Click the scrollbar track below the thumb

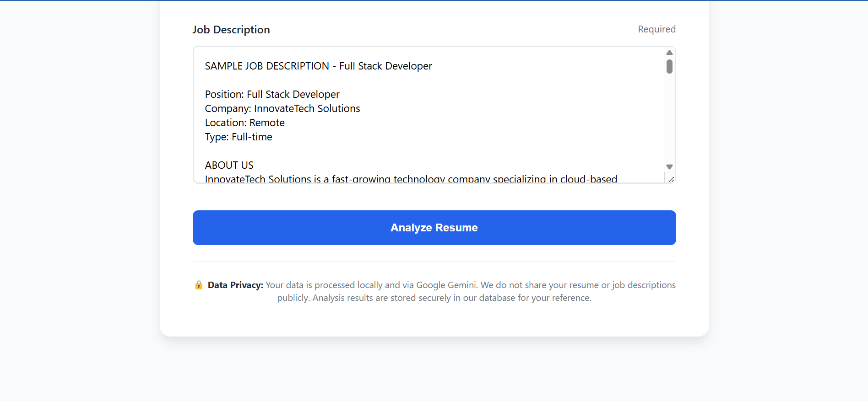tap(669, 119)
